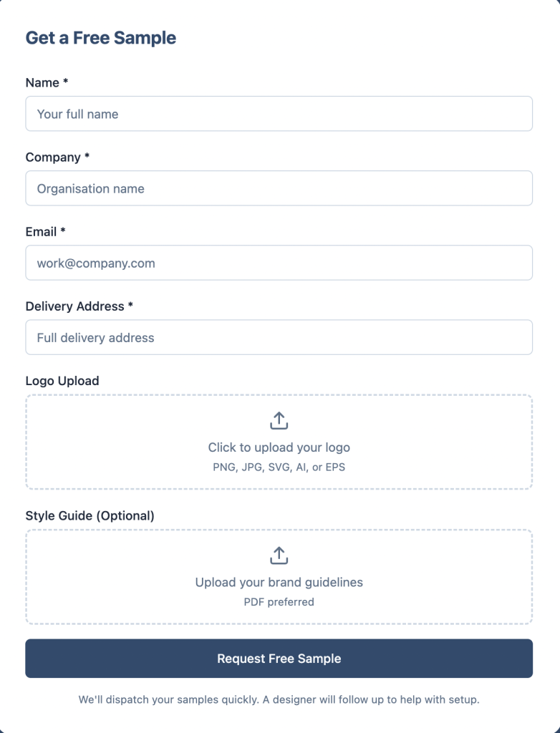Image resolution: width=560 pixels, height=733 pixels.
Task: Click the 'Get a Free Sample' heading
Action: [100, 38]
